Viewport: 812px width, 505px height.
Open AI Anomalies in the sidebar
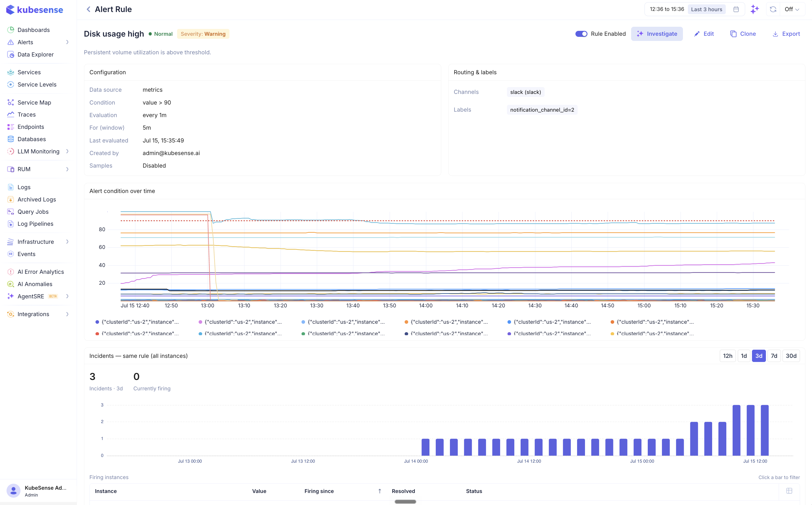[x=35, y=284]
